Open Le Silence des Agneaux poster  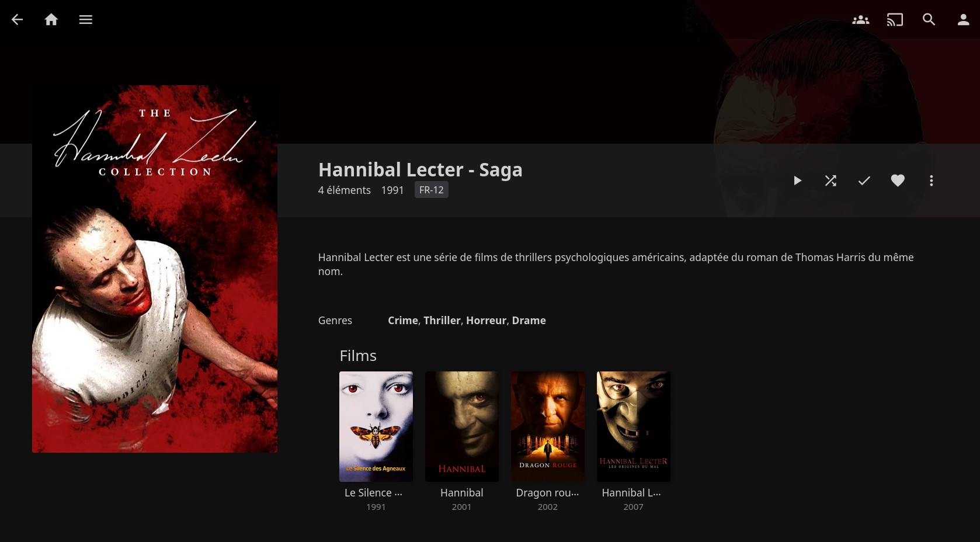point(376,426)
